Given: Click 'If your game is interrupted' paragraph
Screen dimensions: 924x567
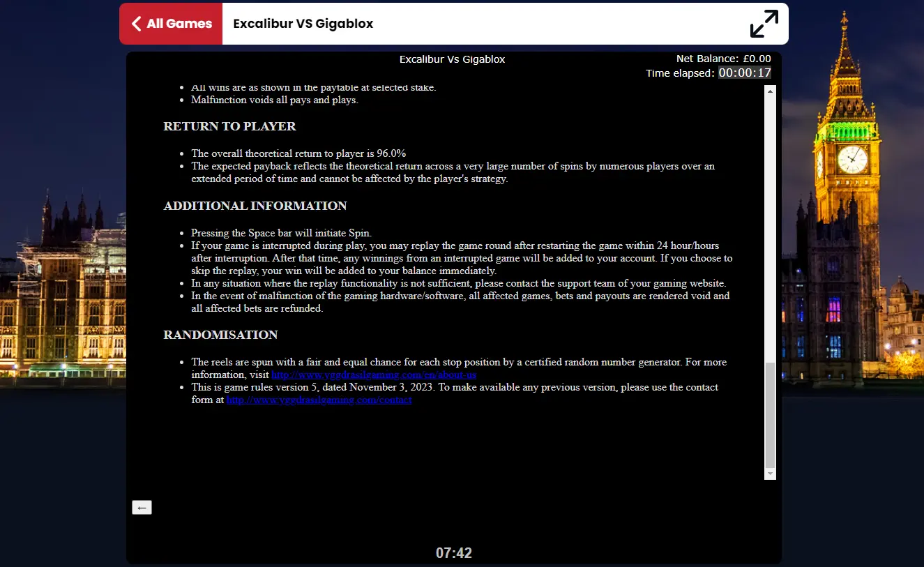Looking at the screenshot, I should point(462,258).
